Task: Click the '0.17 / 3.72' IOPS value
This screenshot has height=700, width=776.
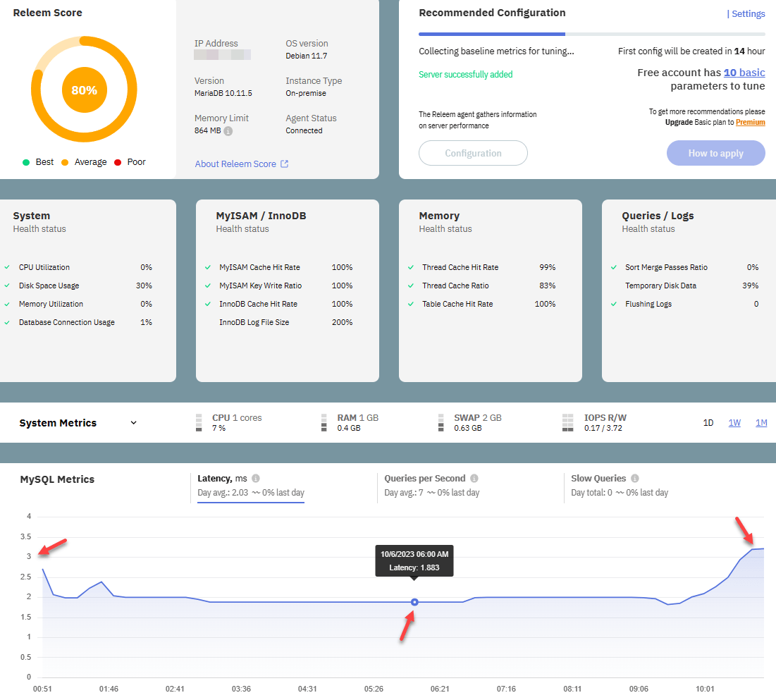Action: pyautogui.click(x=603, y=428)
